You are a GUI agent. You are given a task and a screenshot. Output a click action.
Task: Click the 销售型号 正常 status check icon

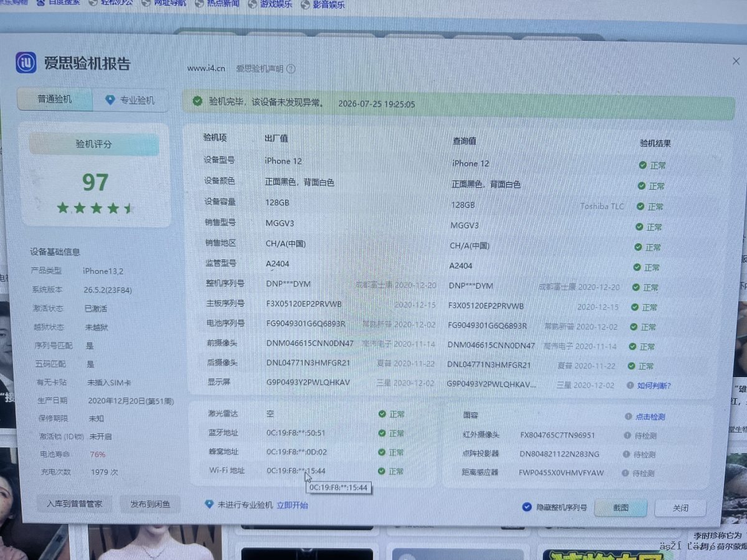click(x=639, y=227)
